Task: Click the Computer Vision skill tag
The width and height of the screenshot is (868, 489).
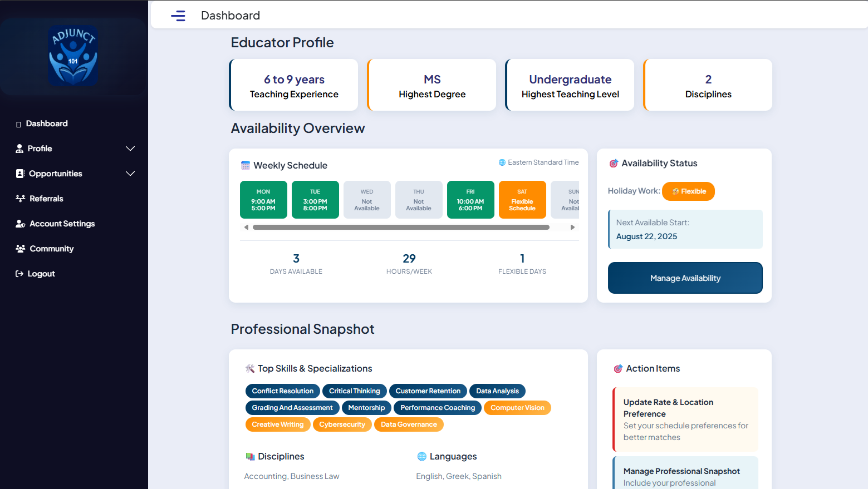Action: coord(517,408)
